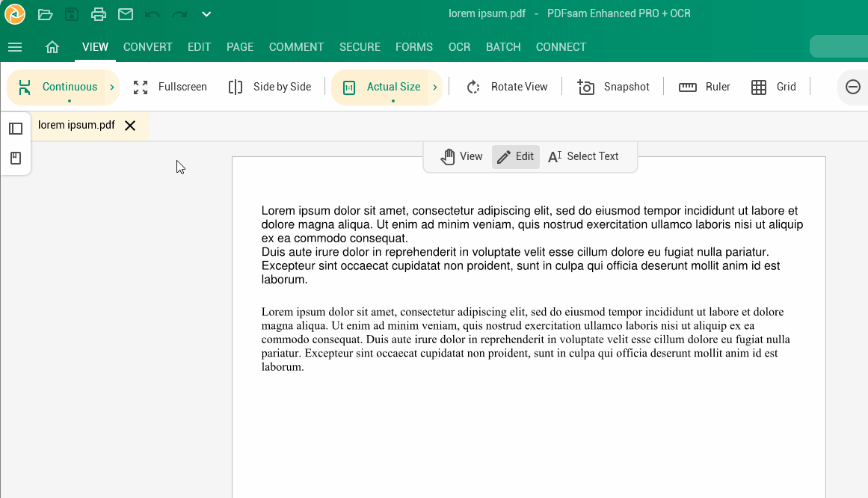Expand the Continuous view options arrow
Viewport: 868px width, 498px height.
coord(112,87)
